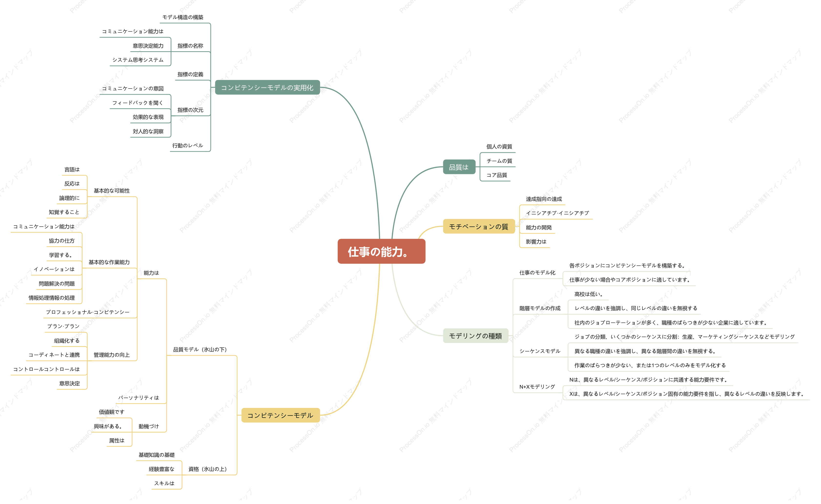Screen dimensions: 821x504
Task: Select 品質モデル（氷山の下） topic
Action: (x=200, y=349)
